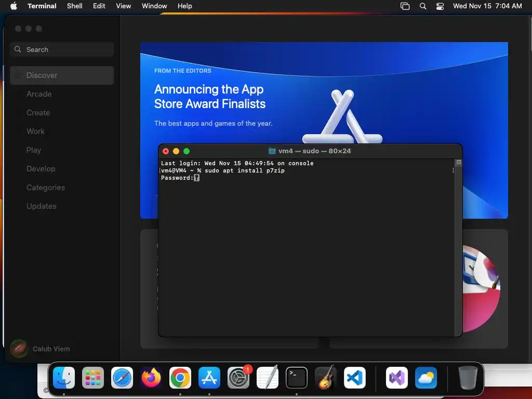Click the Last login line in Terminal
532x399 pixels.
click(x=237, y=163)
